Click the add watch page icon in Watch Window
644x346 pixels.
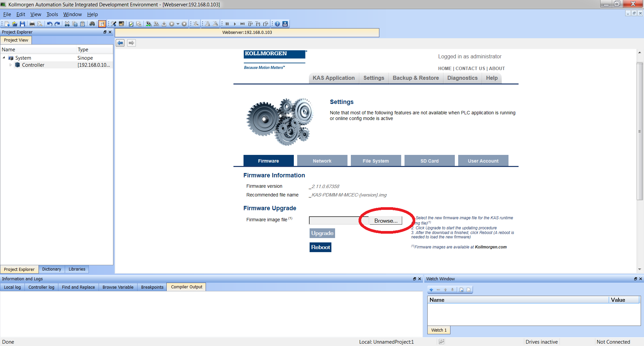pos(462,290)
